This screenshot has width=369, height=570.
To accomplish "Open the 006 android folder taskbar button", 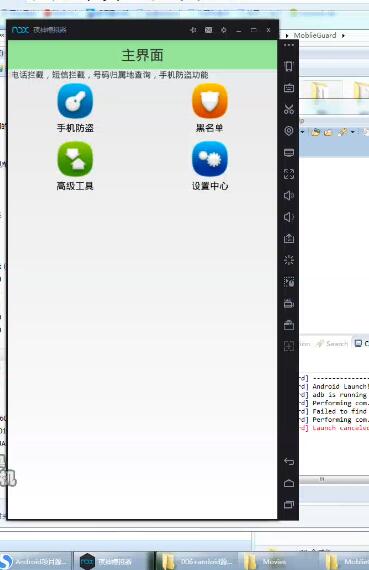I will coord(198,561).
